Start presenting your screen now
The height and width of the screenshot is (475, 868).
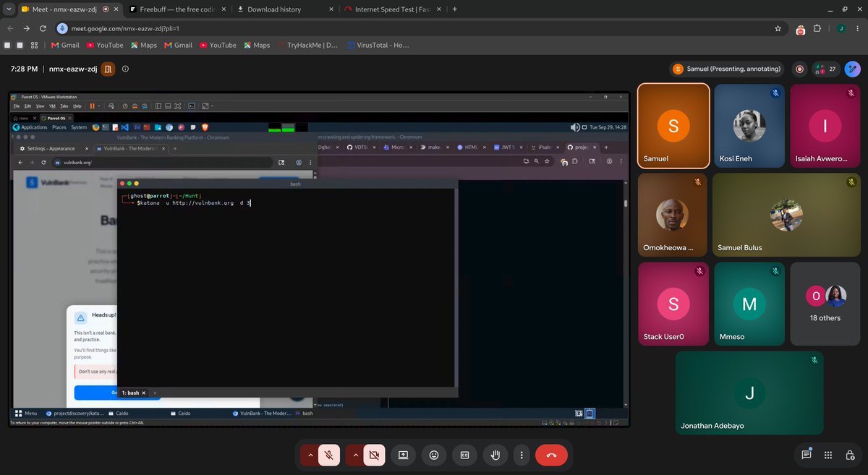click(x=403, y=455)
